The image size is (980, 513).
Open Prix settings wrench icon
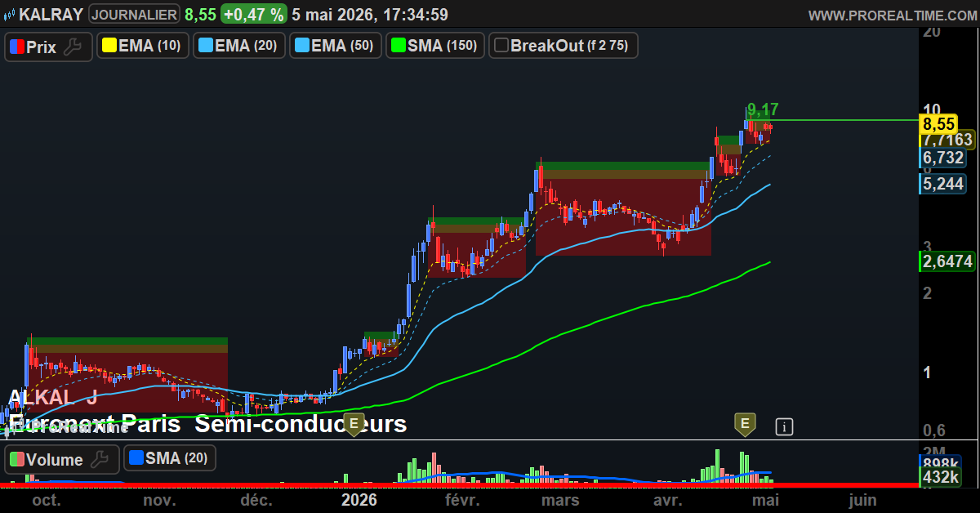pyautogui.click(x=73, y=47)
